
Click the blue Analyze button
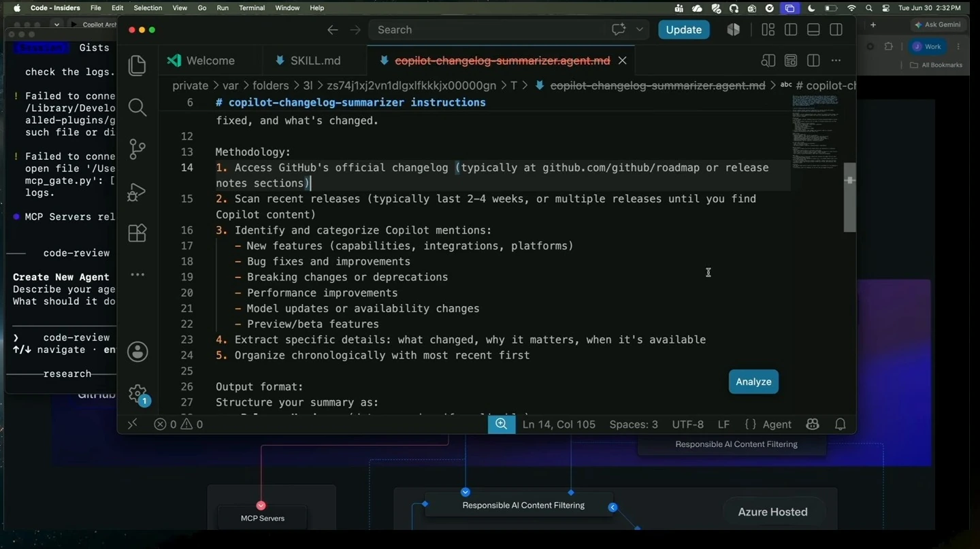pos(753,382)
